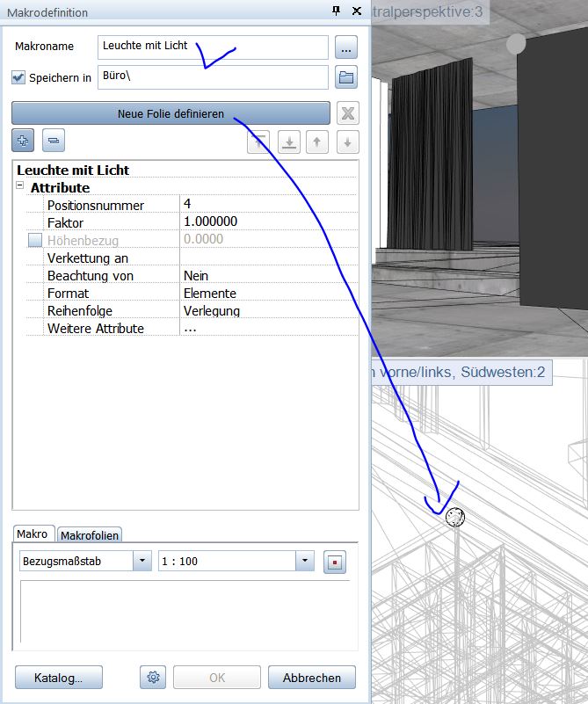Click the Makroname text field

click(214, 47)
